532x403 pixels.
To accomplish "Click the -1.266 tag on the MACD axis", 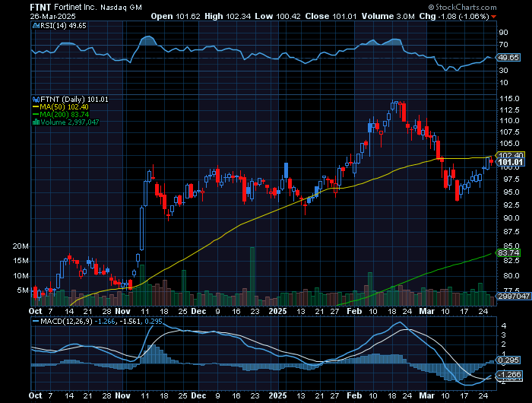I will coord(509,375).
